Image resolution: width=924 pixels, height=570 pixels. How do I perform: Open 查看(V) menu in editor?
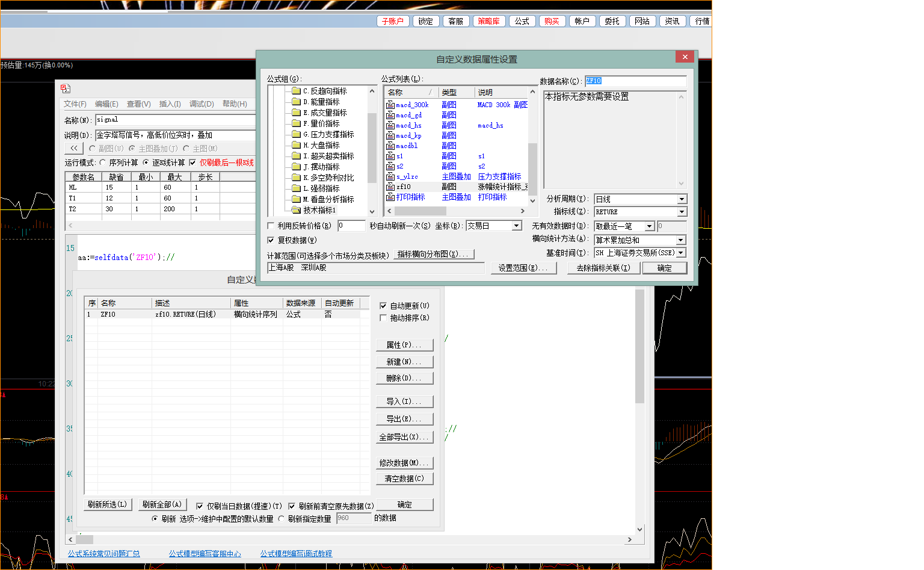[x=139, y=104]
